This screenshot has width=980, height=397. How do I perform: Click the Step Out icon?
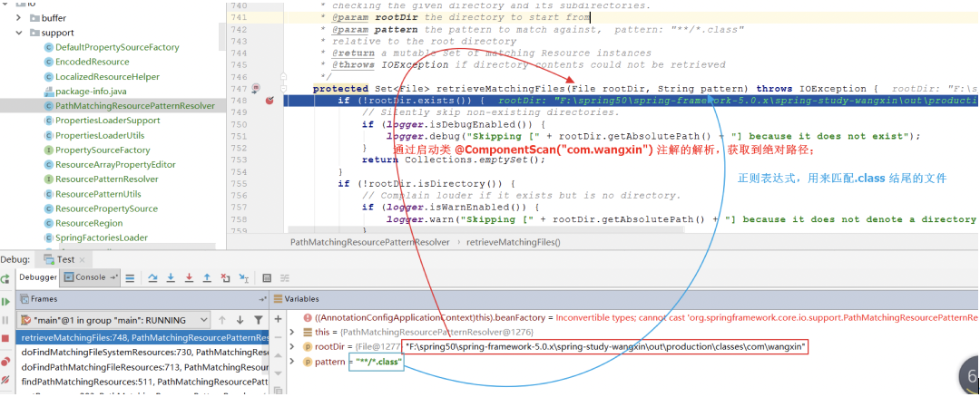[208, 277]
